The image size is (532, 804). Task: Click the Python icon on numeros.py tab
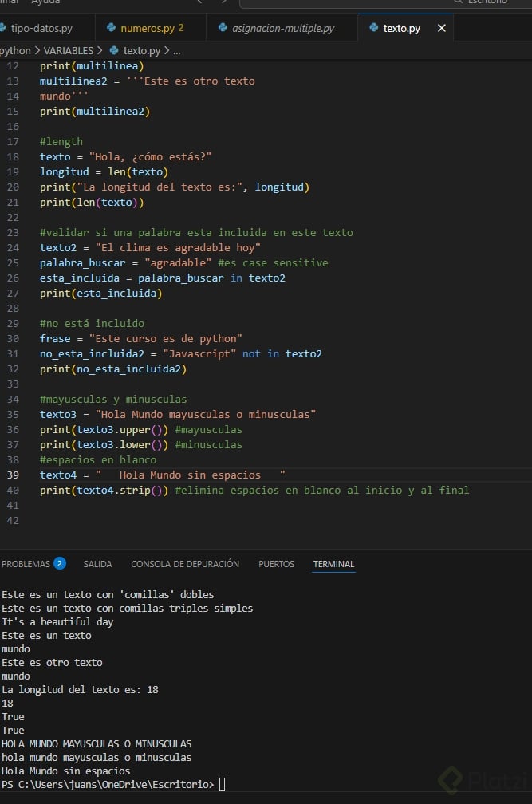[x=111, y=28]
